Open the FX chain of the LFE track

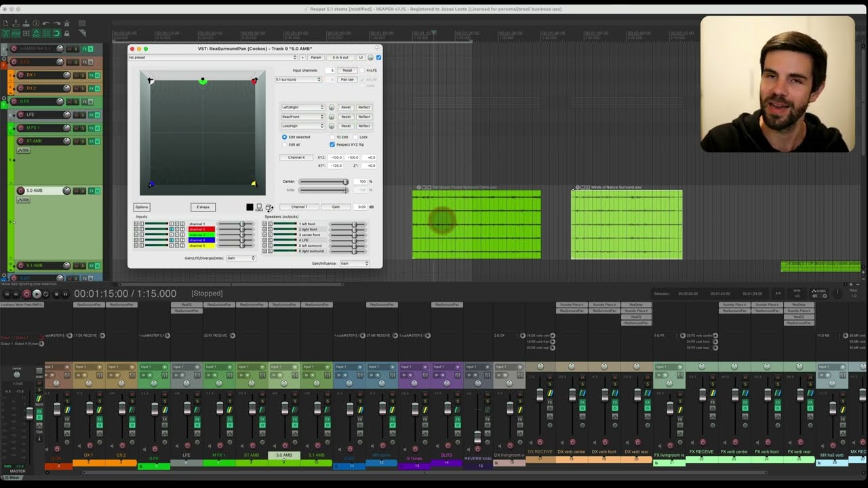pos(91,115)
